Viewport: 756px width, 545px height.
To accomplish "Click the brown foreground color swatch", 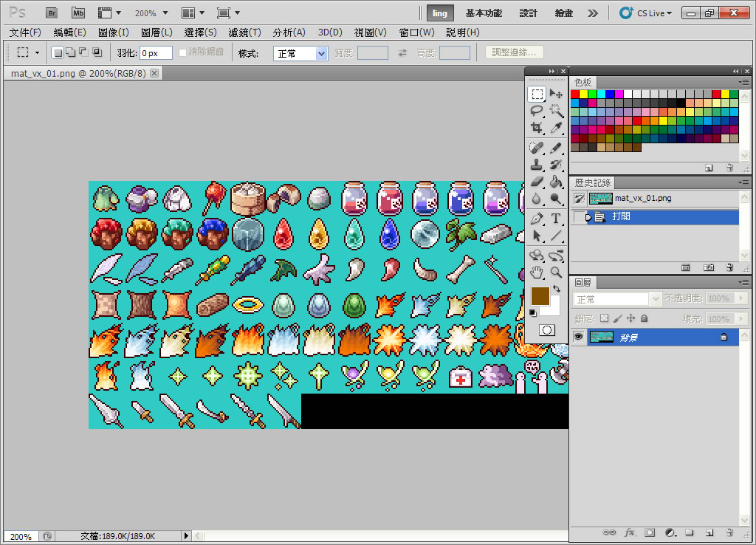I will click(x=540, y=296).
